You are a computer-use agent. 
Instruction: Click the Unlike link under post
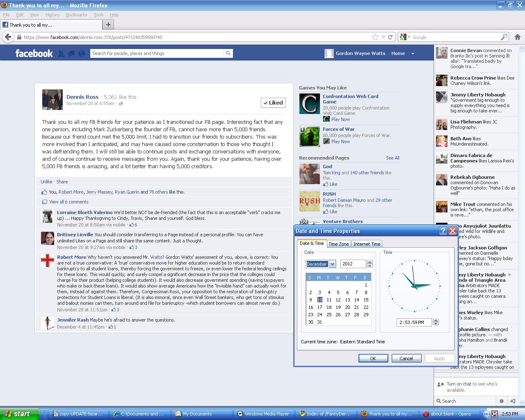tap(46, 182)
